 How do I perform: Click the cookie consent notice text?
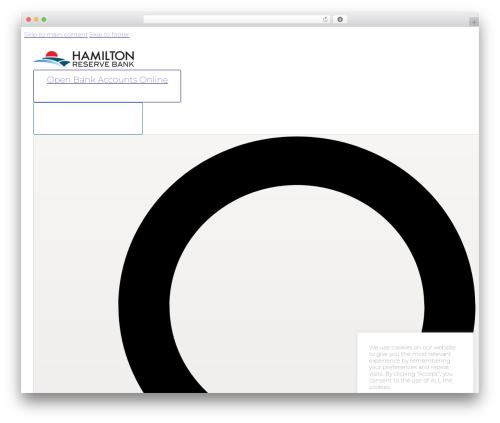pos(412,367)
